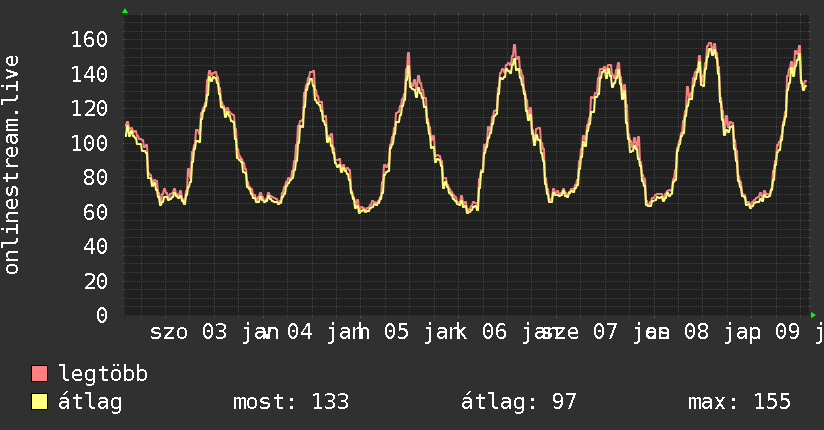Select the átlag legend label

pyautogui.click(x=91, y=402)
